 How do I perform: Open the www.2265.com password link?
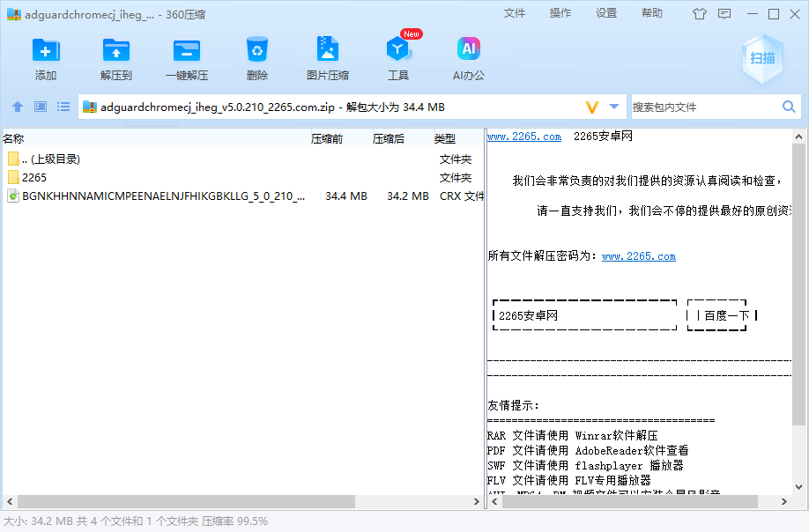click(x=639, y=256)
